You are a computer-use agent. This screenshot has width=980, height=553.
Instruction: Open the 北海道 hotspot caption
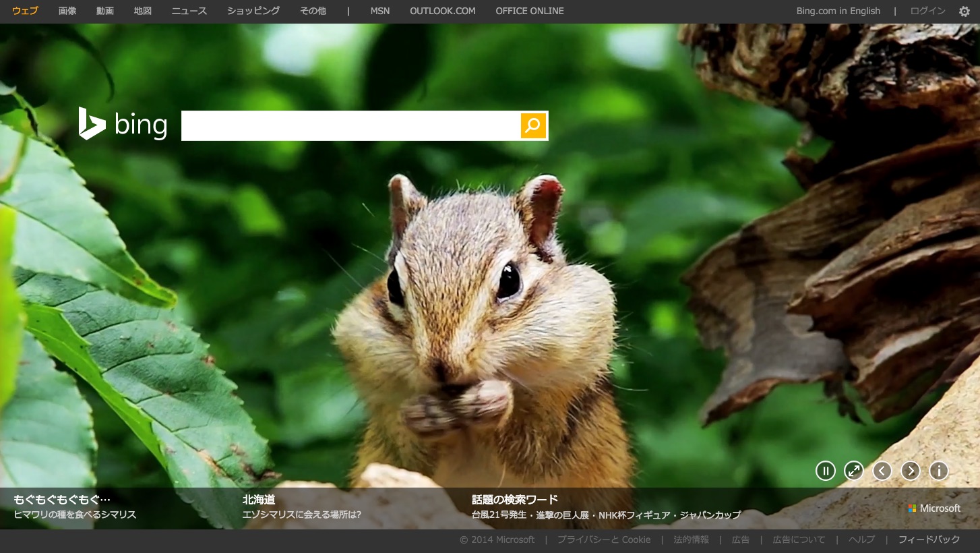tap(259, 500)
